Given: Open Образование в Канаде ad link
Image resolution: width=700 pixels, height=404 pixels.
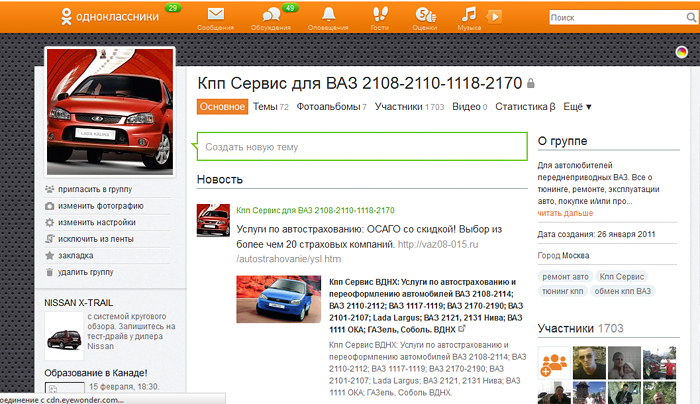Looking at the screenshot, I should pos(96,373).
